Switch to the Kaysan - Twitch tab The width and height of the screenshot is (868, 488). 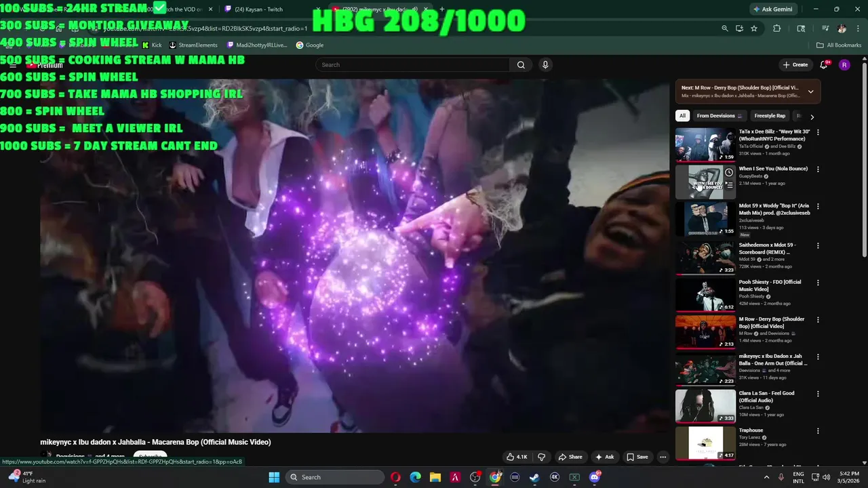pos(270,9)
